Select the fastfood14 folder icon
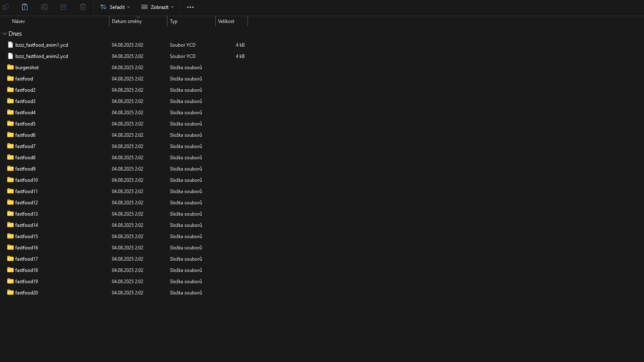 coord(10,225)
